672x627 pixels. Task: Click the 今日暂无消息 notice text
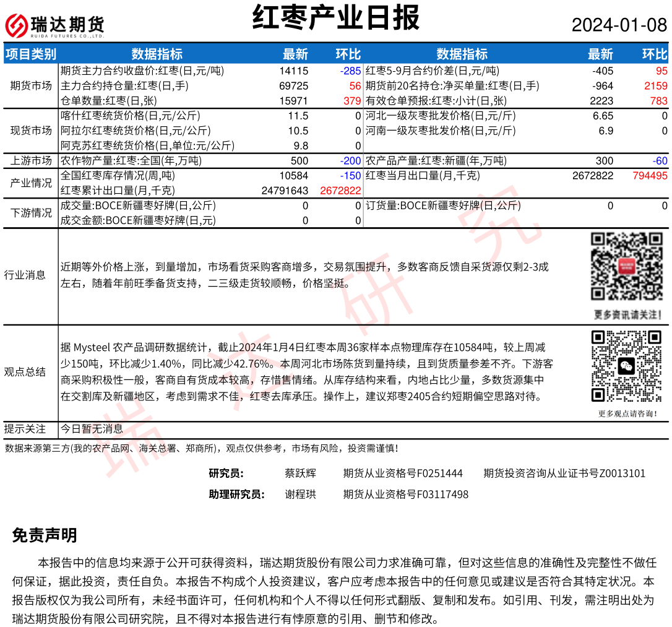tap(92, 428)
